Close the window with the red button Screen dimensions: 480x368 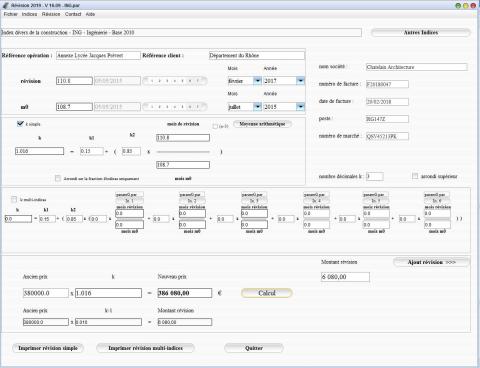(x=473, y=6)
